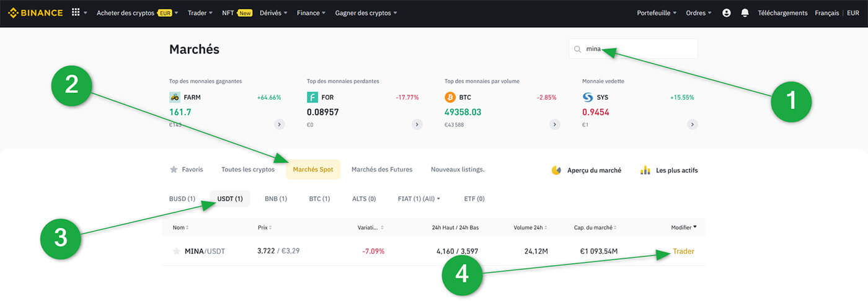Select the BNB (1) filter
The height and width of the screenshot is (301, 868).
pyautogui.click(x=276, y=199)
